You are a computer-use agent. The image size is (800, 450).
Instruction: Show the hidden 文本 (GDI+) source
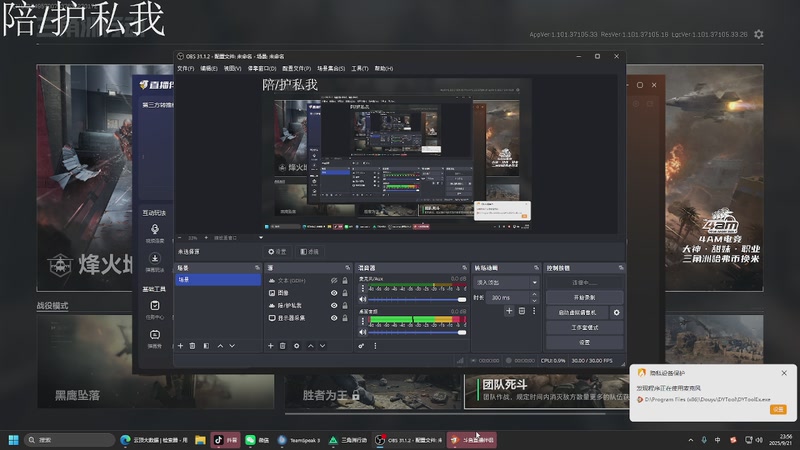334,281
